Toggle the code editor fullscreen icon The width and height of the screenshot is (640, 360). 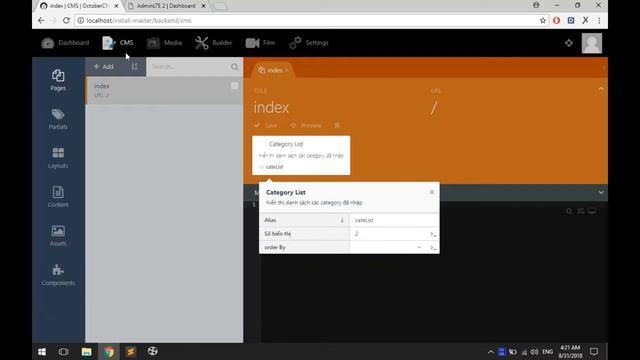coord(580,211)
